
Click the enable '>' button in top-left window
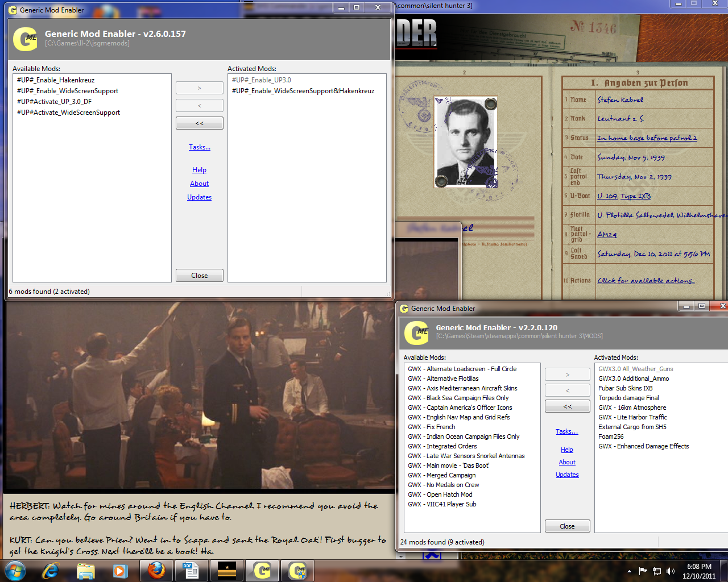pyautogui.click(x=200, y=88)
